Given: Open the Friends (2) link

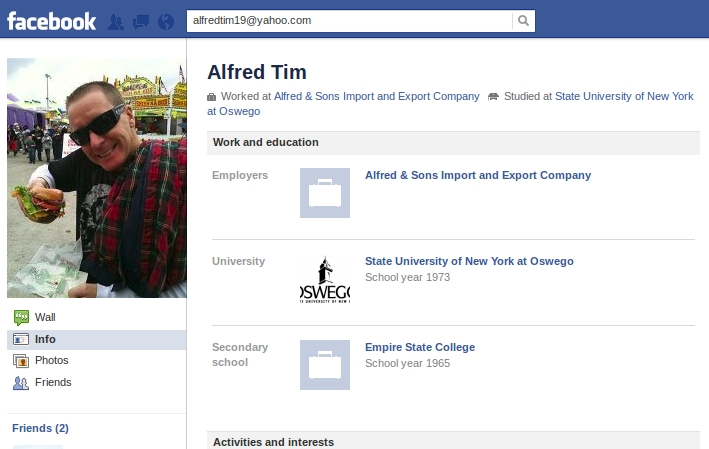Looking at the screenshot, I should (40, 428).
